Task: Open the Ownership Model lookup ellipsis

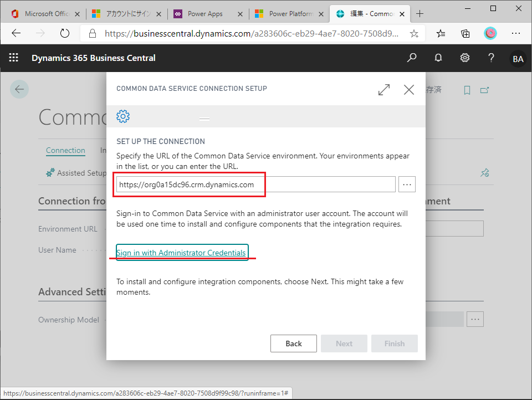Action: tap(475, 319)
